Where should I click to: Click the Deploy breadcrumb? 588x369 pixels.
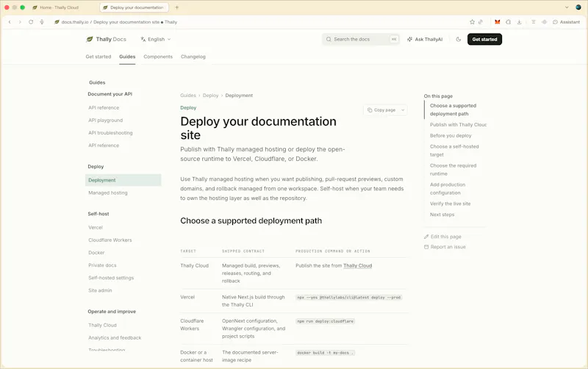(210, 96)
